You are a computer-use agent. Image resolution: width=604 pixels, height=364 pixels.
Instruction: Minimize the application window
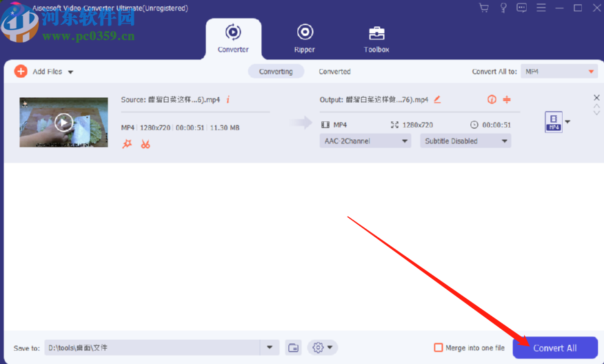(559, 8)
